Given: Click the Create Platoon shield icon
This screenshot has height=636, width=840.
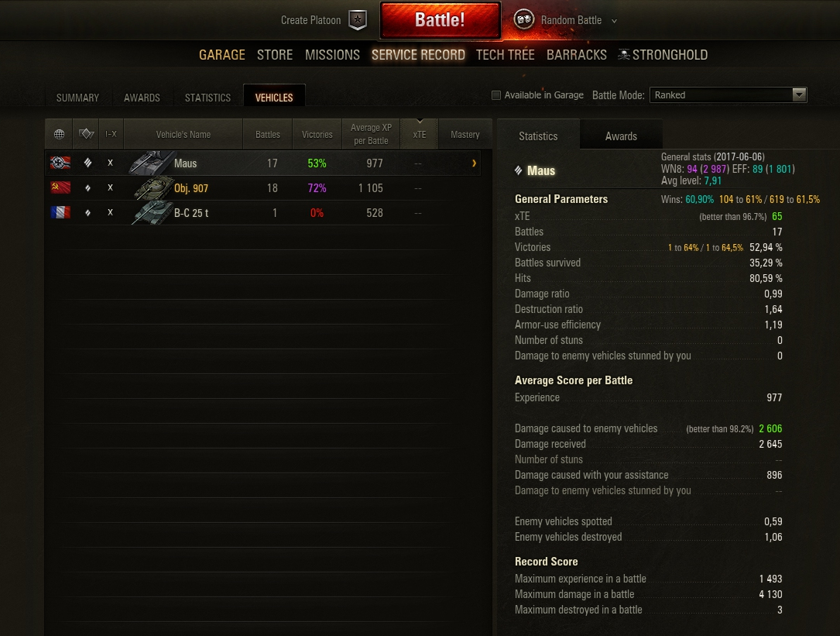Looking at the screenshot, I should (358, 20).
